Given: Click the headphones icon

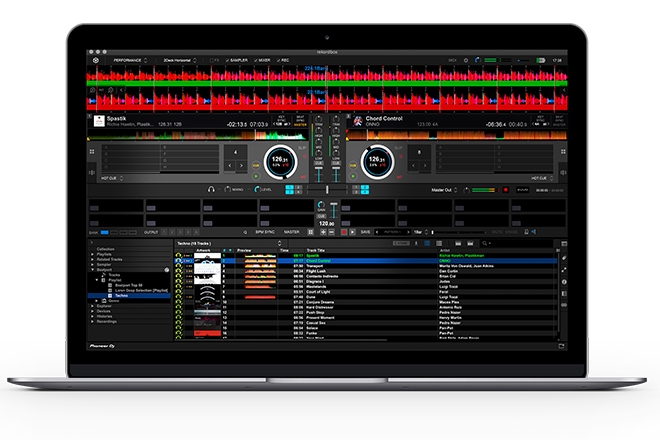Looking at the screenshot, I should (x=211, y=189).
